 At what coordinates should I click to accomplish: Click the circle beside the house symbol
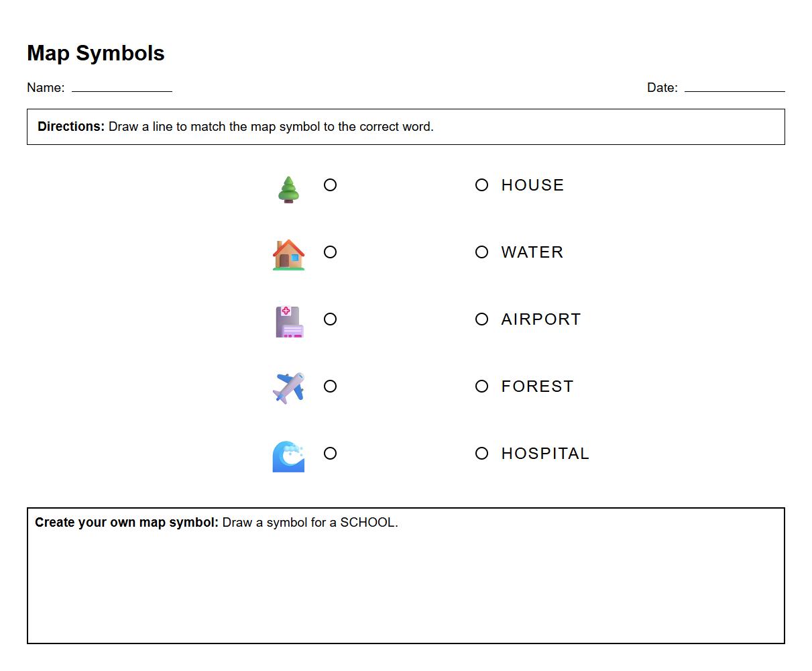tap(330, 252)
